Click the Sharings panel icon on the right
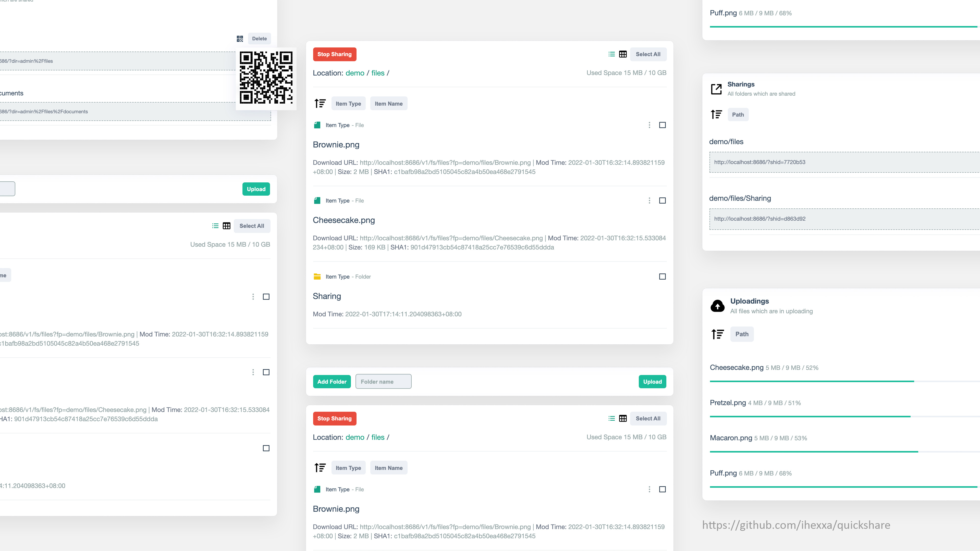Viewport: 980px width, 551px height. point(716,88)
